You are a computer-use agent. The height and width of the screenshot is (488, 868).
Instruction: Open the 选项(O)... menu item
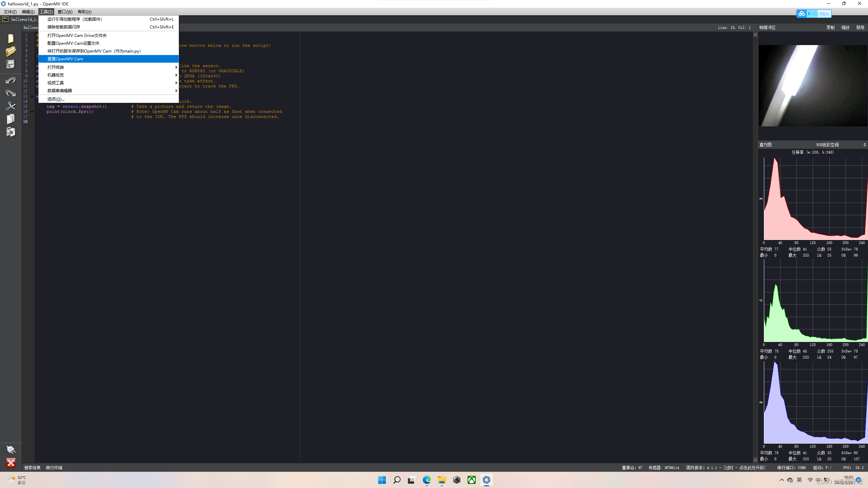(x=56, y=99)
